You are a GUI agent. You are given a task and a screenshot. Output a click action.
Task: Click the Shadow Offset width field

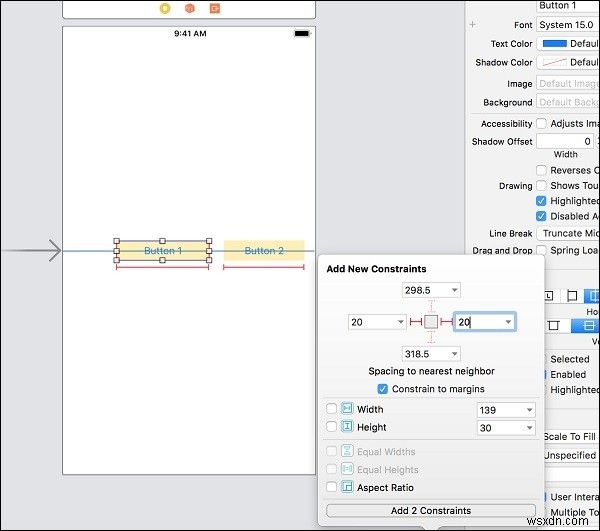tap(565, 141)
